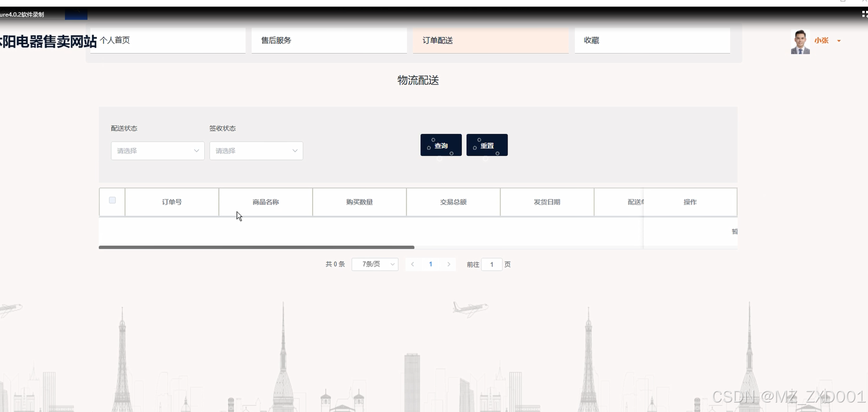Click the 商品名称 column header
The height and width of the screenshot is (412, 868).
coord(265,202)
